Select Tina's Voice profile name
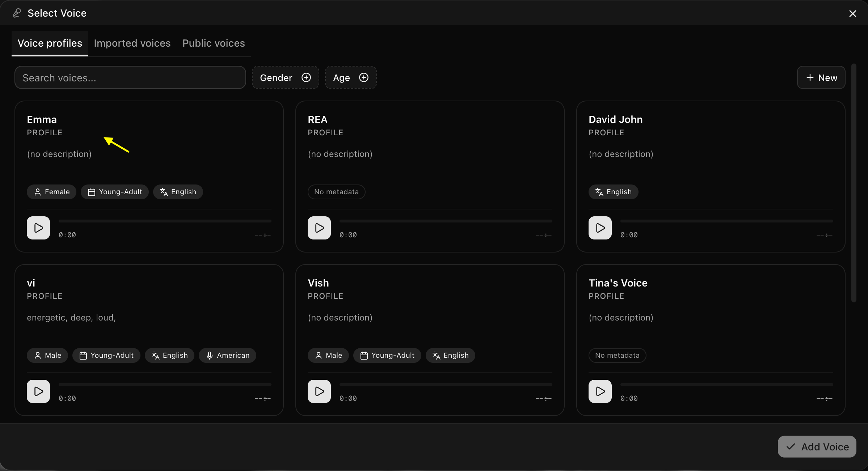This screenshot has width=868, height=471. 618,283
